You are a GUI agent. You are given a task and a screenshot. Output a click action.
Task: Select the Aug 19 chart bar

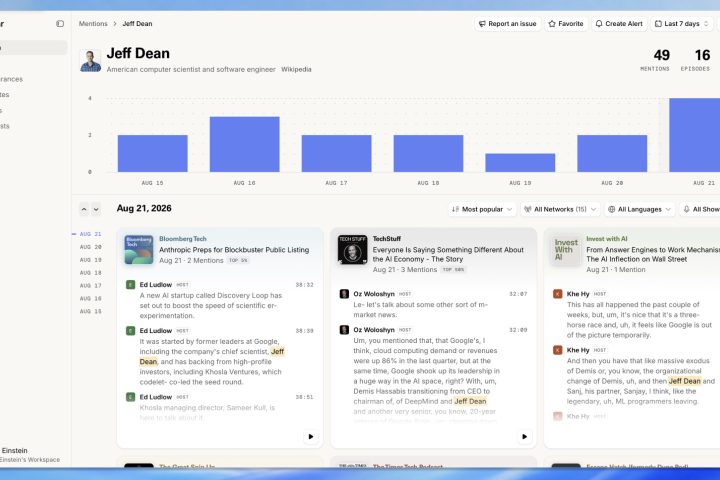[x=520, y=163]
